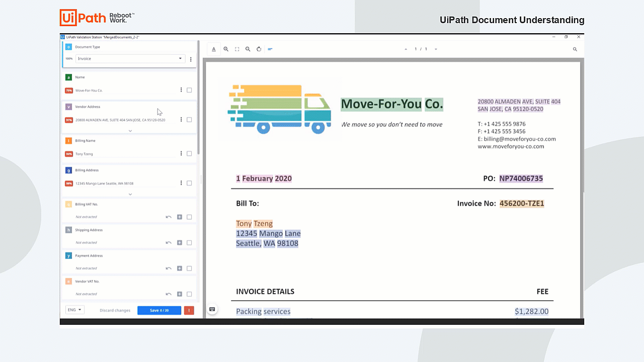The height and width of the screenshot is (362, 644).
Task: Undo changes to Billing VAT No.
Action: 169,217
